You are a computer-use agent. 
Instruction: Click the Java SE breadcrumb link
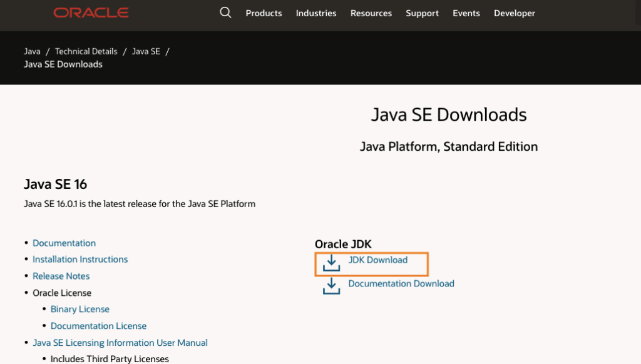click(146, 51)
